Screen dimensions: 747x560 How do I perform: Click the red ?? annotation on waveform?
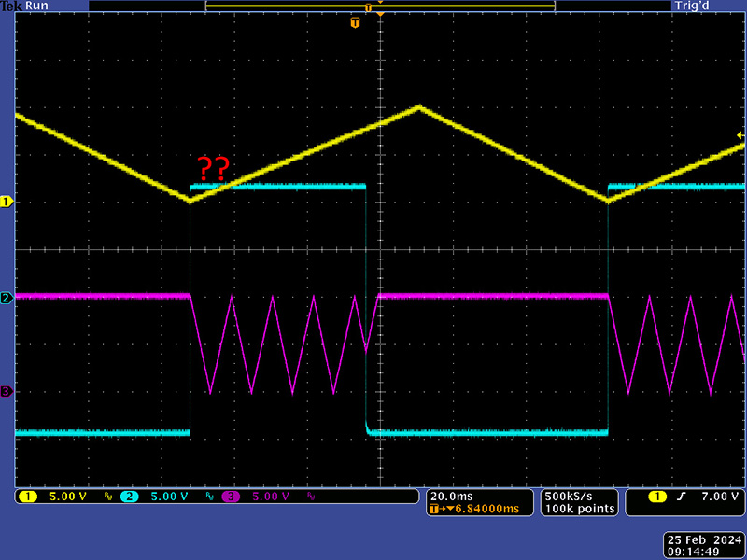point(213,169)
